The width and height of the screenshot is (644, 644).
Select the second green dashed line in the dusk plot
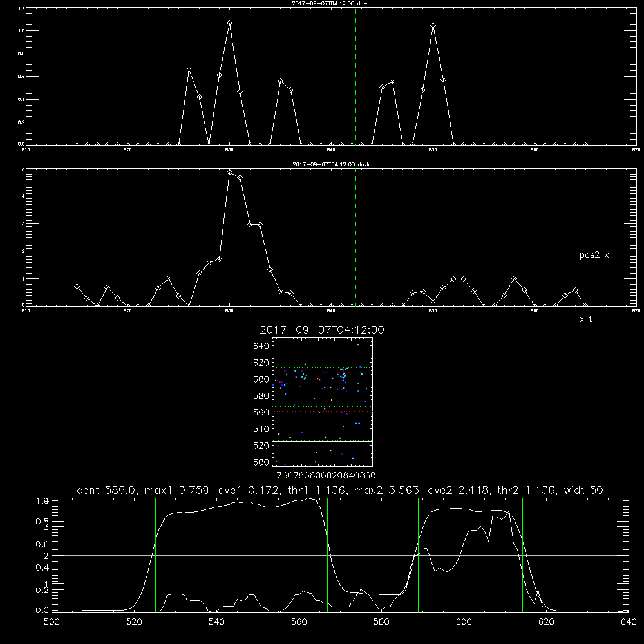click(355, 237)
